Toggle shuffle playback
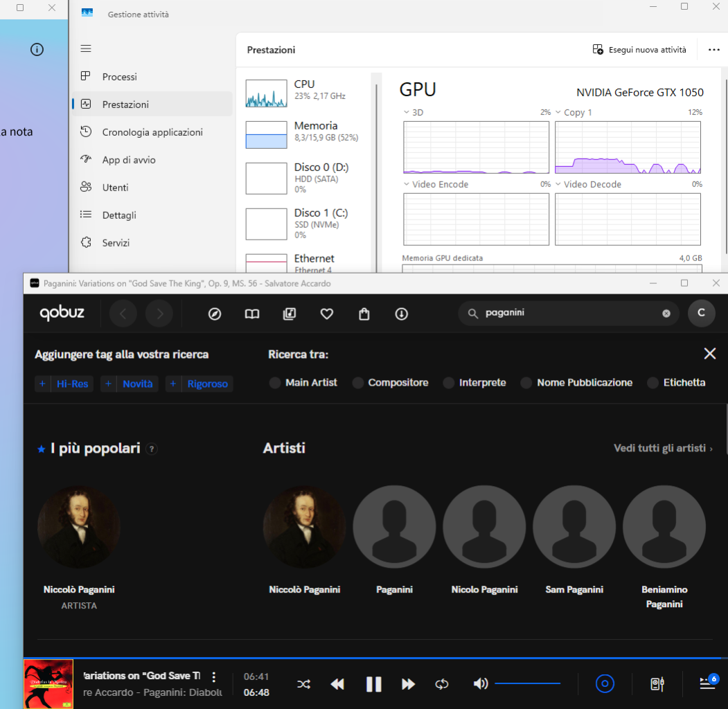The height and width of the screenshot is (709, 728). (x=303, y=684)
